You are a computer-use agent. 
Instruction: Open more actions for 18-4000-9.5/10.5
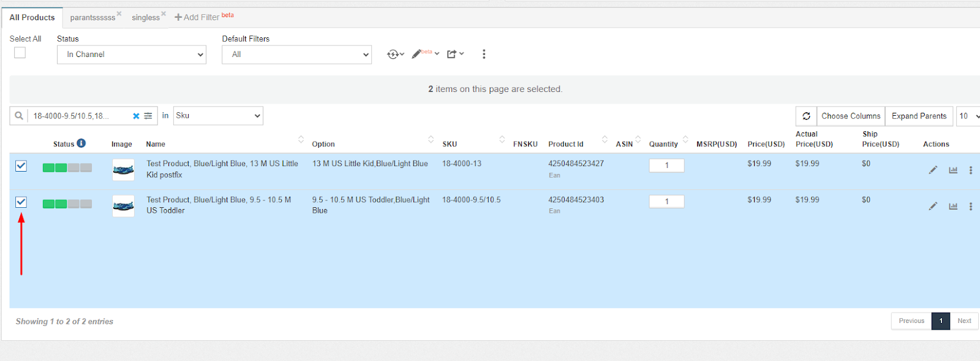(971, 206)
